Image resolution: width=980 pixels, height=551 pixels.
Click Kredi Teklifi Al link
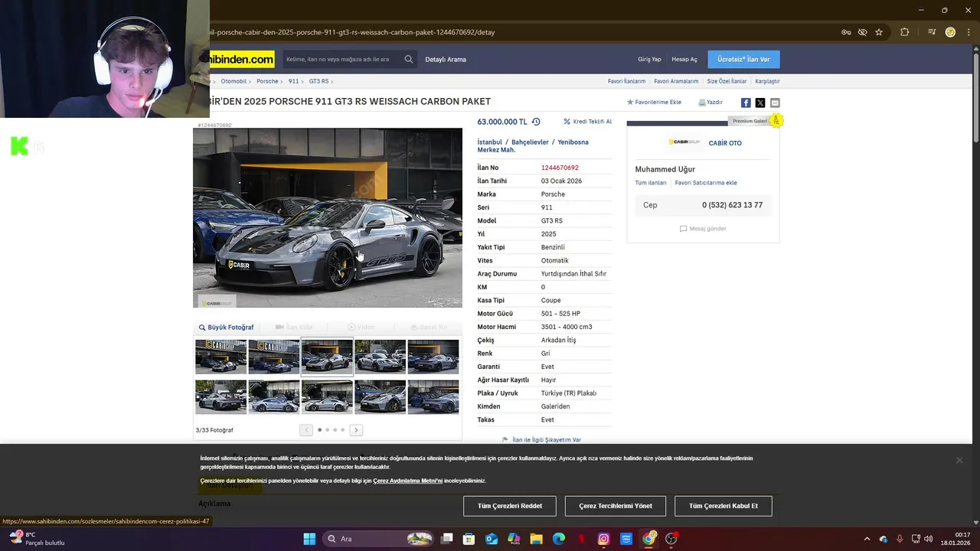(588, 122)
